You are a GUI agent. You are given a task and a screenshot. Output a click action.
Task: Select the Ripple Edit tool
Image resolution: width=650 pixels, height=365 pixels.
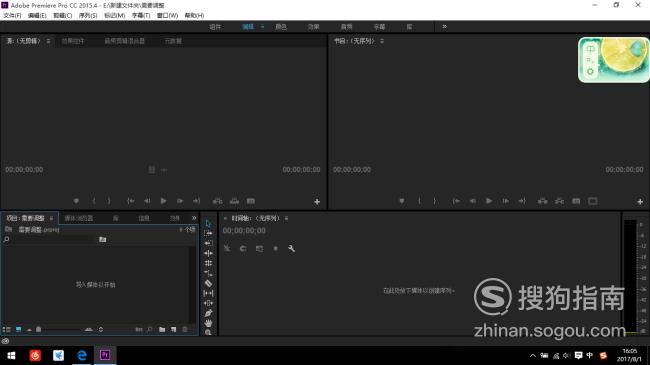(208, 253)
